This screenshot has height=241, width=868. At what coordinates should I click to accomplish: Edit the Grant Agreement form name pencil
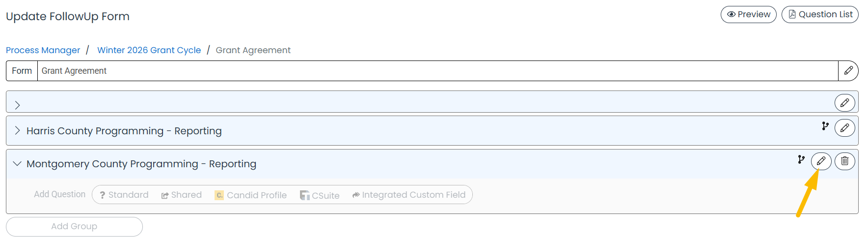pyautogui.click(x=848, y=71)
